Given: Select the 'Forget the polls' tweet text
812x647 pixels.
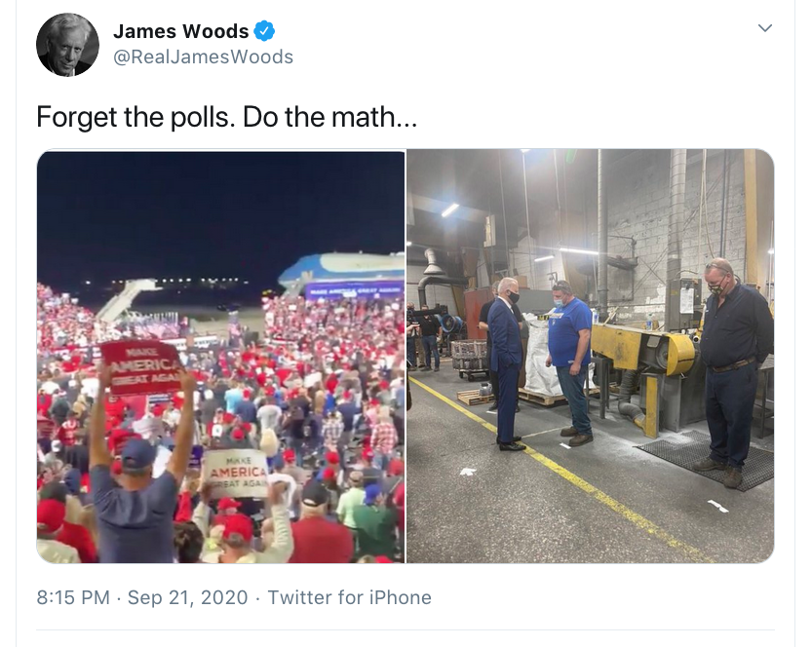Looking at the screenshot, I should 227,117.
